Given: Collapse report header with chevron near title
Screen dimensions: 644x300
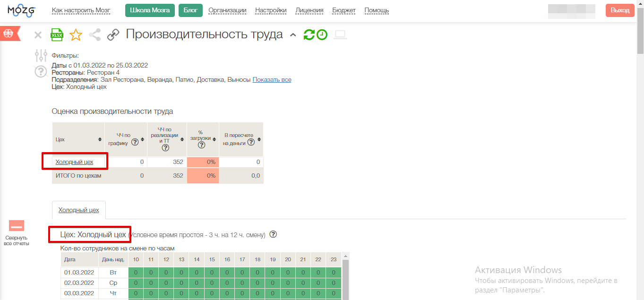Looking at the screenshot, I should click(293, 34).
